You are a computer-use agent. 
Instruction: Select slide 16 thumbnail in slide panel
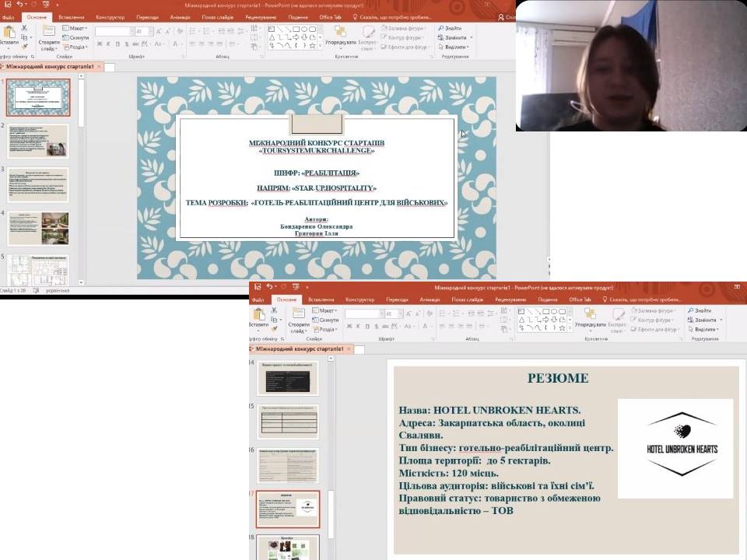(x=287, y=465)
